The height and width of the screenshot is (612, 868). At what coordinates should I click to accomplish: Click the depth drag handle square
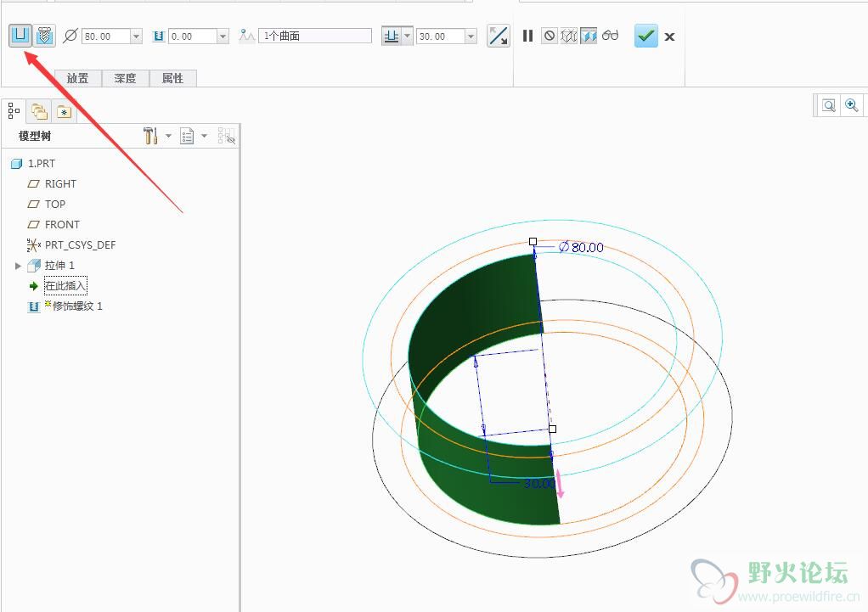coord(552,429)
